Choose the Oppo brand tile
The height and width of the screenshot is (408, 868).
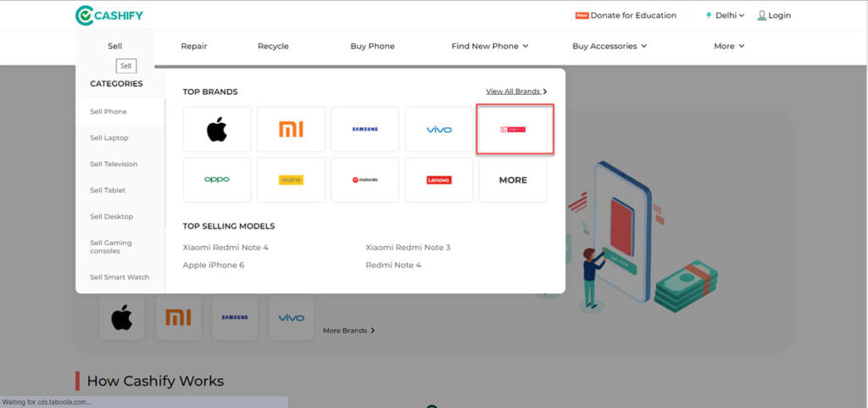click(x=217, y=180)
